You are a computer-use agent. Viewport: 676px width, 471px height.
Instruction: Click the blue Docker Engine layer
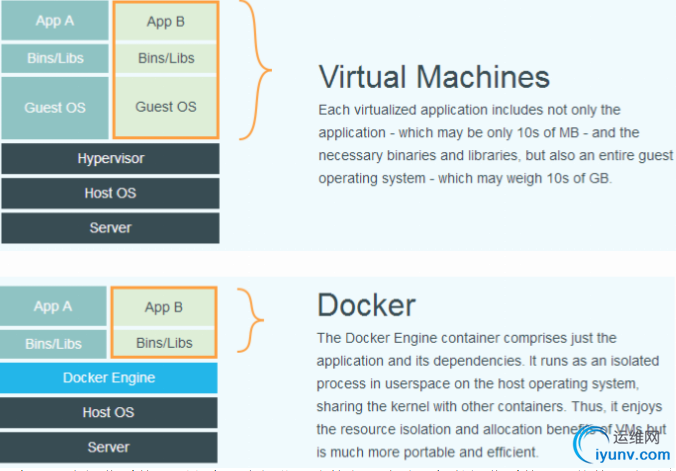pos(109,378)
